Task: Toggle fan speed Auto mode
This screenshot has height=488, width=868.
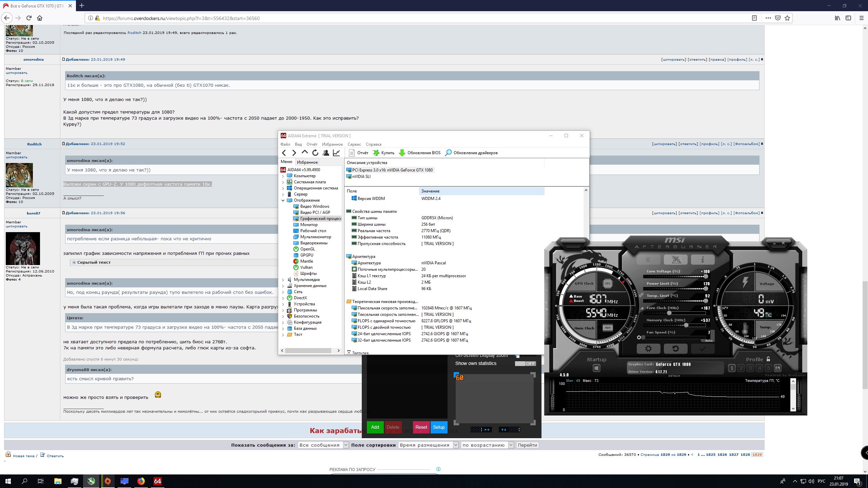Action: tap(709, 340)
